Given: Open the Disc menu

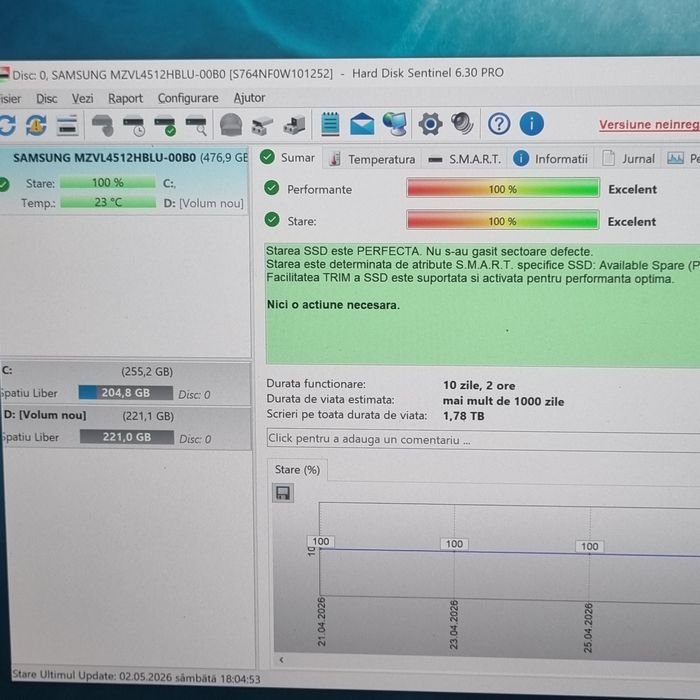Looking at the screenshot, I should [46, 99].
